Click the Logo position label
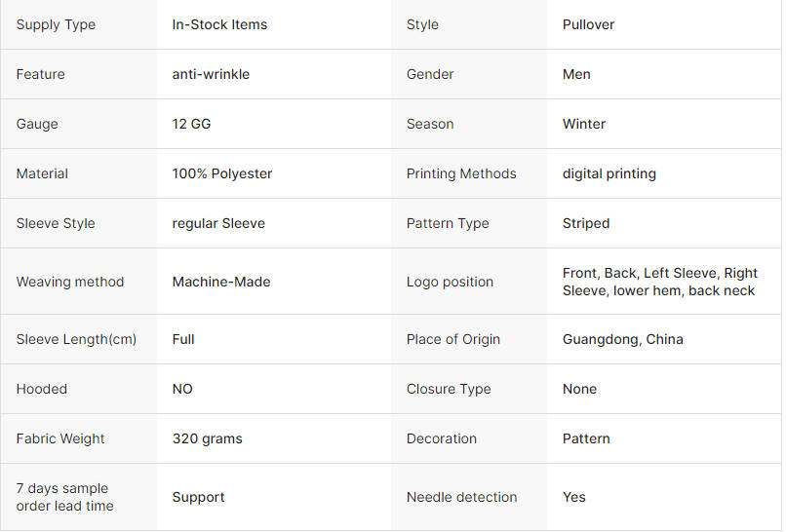Image resolution: width=786 pixels, height=532 pixels. [450, 282]
